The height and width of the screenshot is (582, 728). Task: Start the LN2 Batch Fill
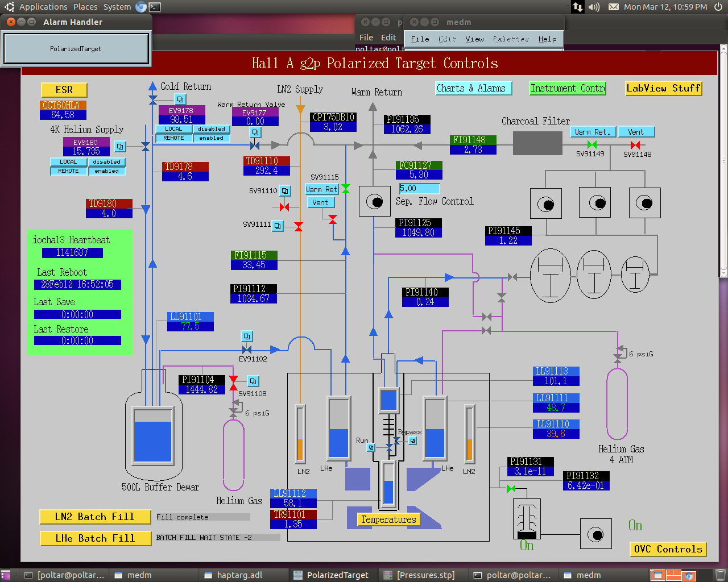95,517
